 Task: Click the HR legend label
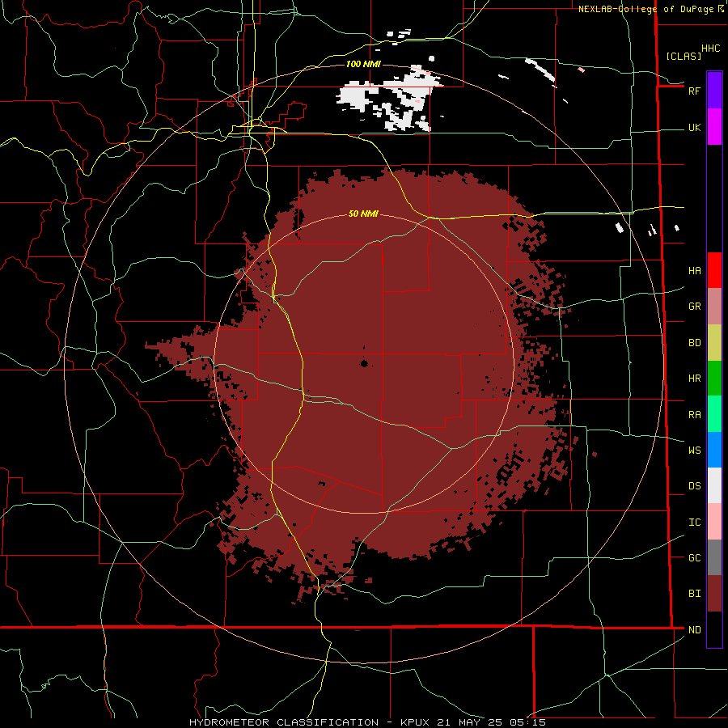tap(694, 379)
